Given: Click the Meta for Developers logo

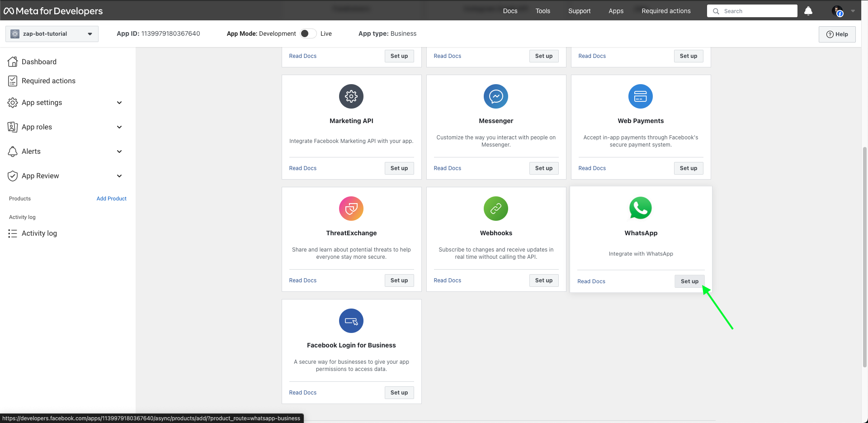Looking at the screenshot, I should click(53, 11).
